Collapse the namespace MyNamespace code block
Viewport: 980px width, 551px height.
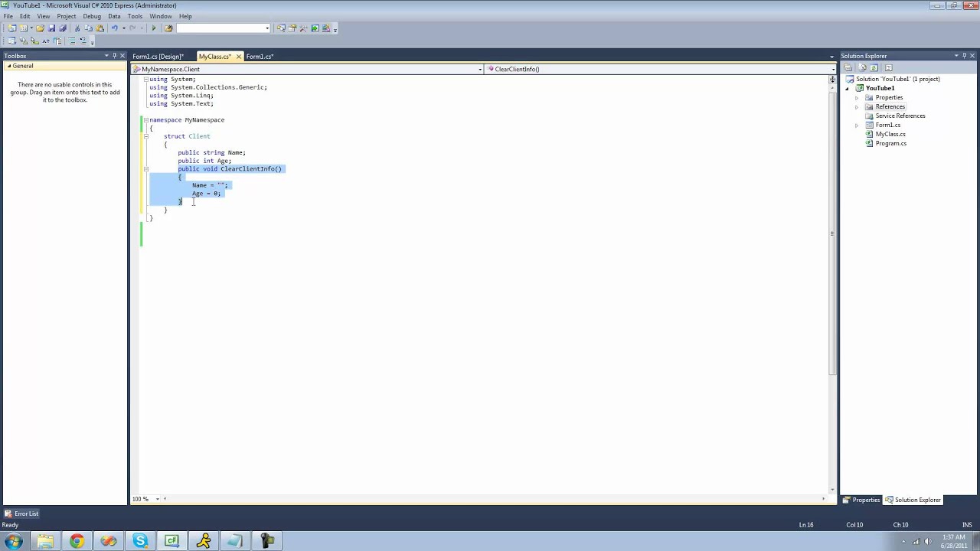pos(145,120)
